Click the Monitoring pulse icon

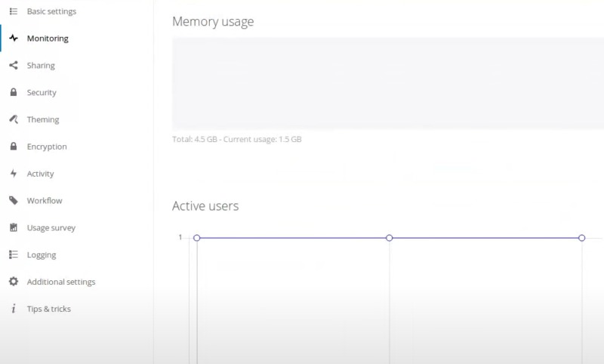tap(13, 39)
